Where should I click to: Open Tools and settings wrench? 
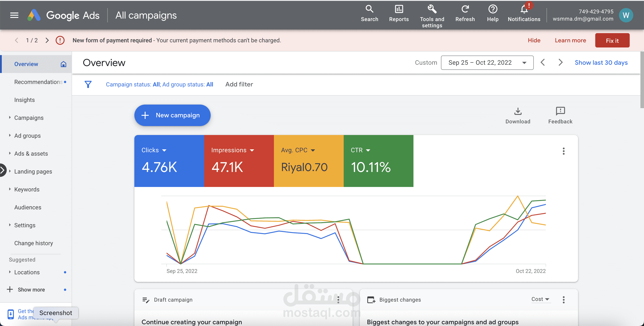click(x=432, y=9)
